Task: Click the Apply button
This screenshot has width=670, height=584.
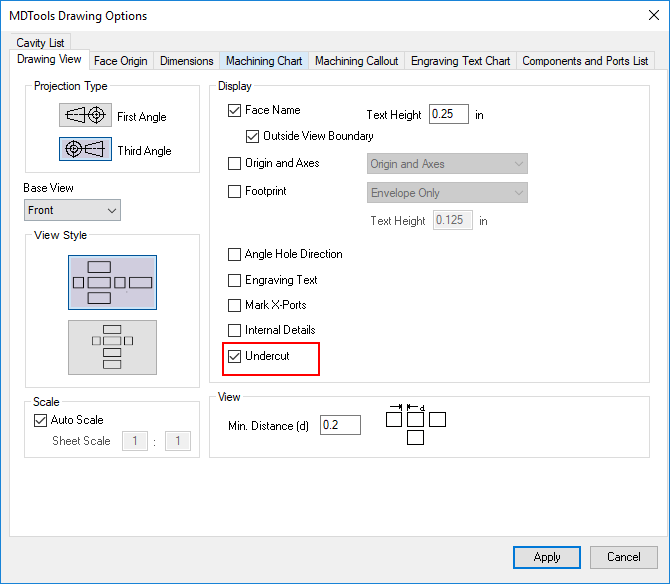Action: tap(547, 557)
